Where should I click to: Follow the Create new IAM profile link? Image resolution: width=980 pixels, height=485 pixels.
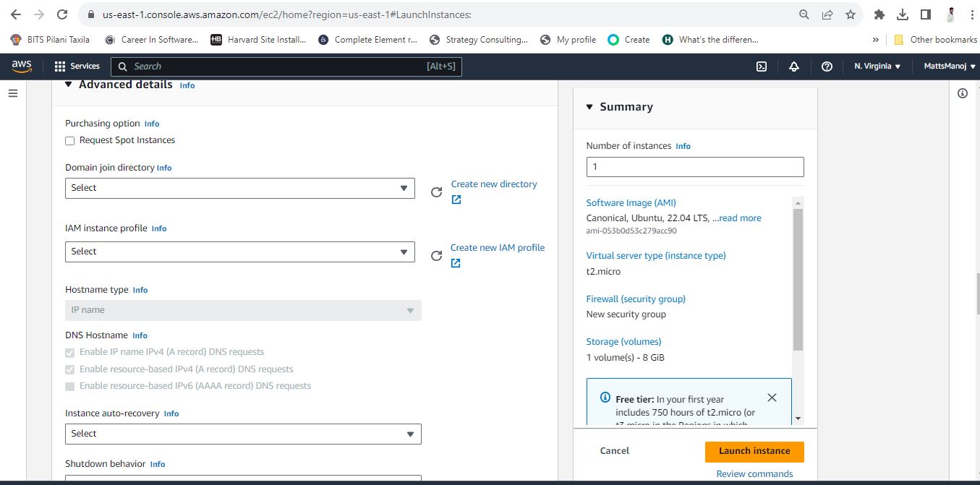pyautogui.click(x=498, y=248)
